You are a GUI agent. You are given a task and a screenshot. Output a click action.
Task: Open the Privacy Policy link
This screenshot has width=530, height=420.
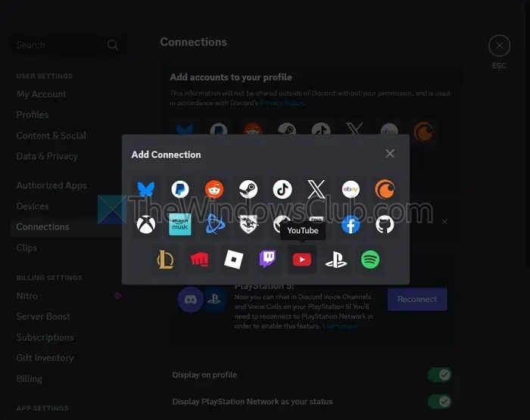(x=282, y=103)
